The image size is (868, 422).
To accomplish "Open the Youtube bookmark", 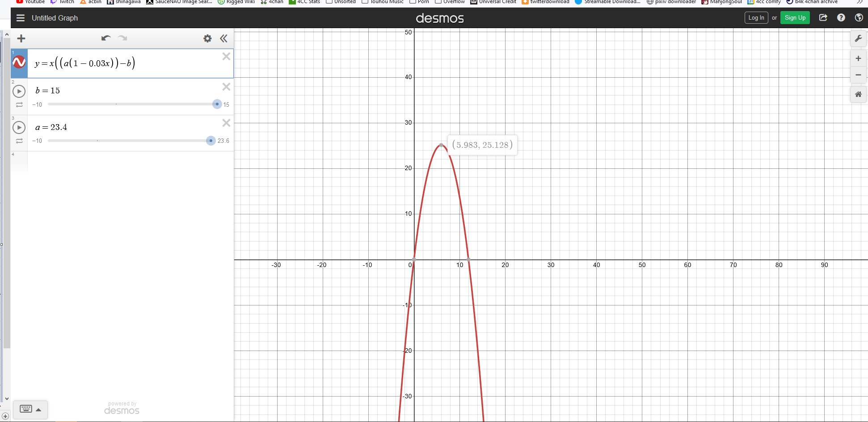I will point(30,2).
